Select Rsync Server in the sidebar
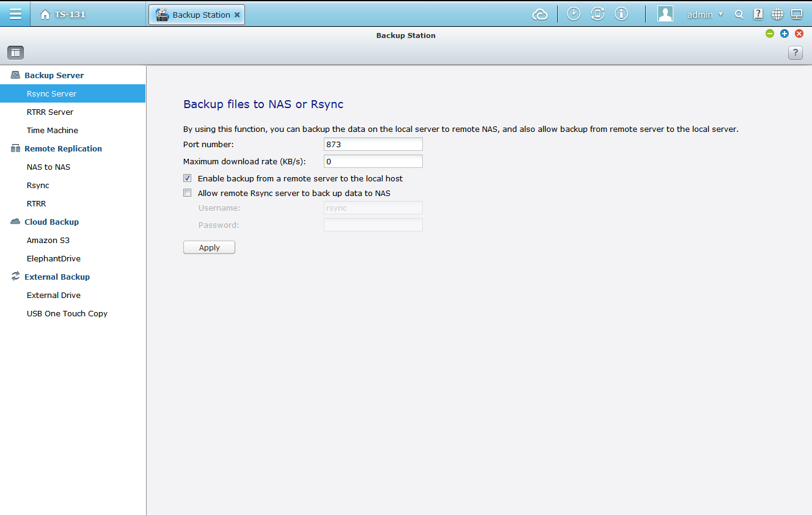 (x=73, y=93)
